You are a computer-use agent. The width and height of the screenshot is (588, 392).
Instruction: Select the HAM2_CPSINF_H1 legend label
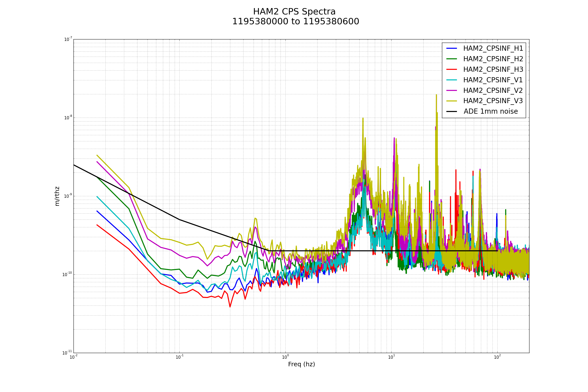pyautogui.click(x=493, y=48)
